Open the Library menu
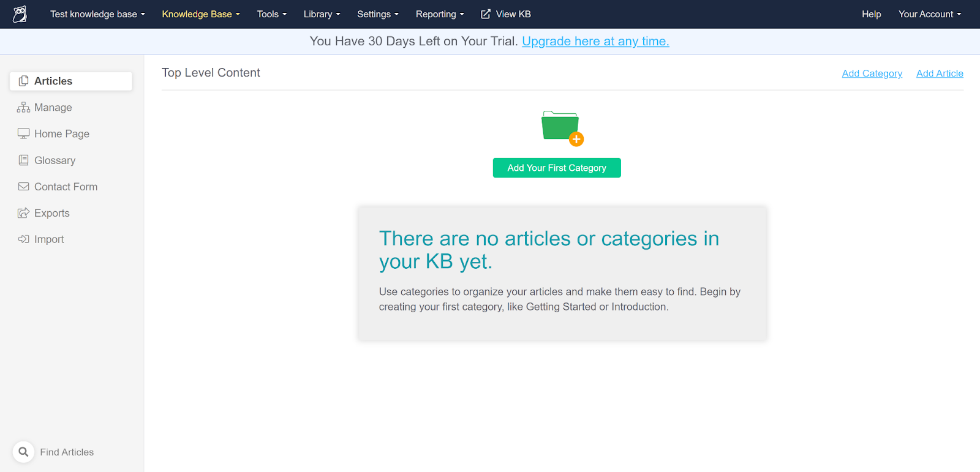The width and height of the screenshot is (980, 472). 322,14
